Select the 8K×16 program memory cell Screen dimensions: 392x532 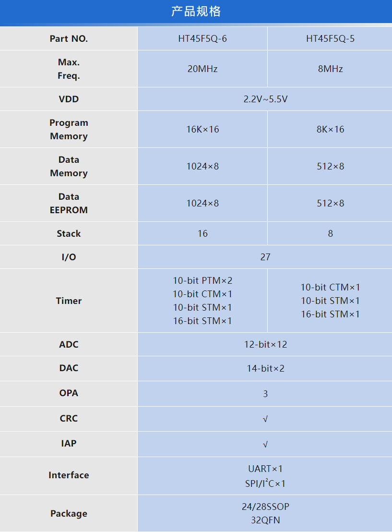[x=330, y=129]
